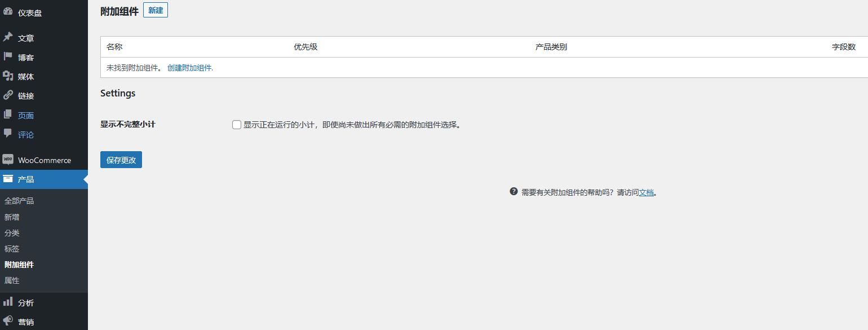Click the comment bubble icon for 评论

click(8, 134)
